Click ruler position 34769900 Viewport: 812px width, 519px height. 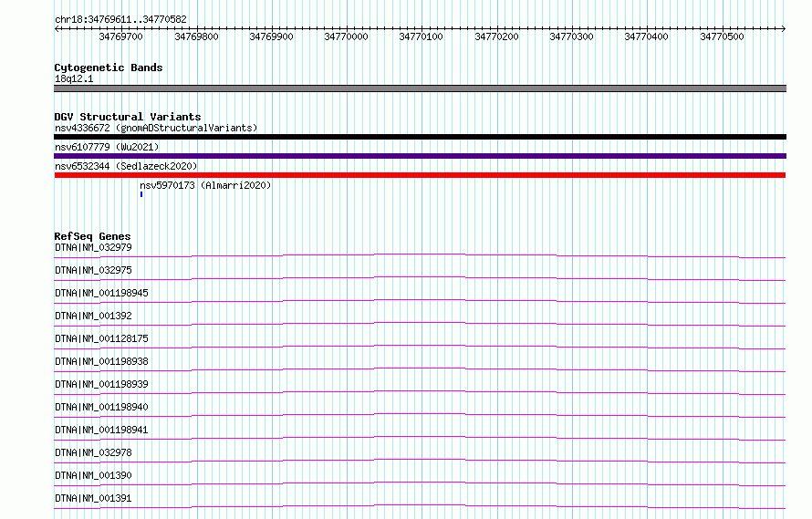(271, 36)
